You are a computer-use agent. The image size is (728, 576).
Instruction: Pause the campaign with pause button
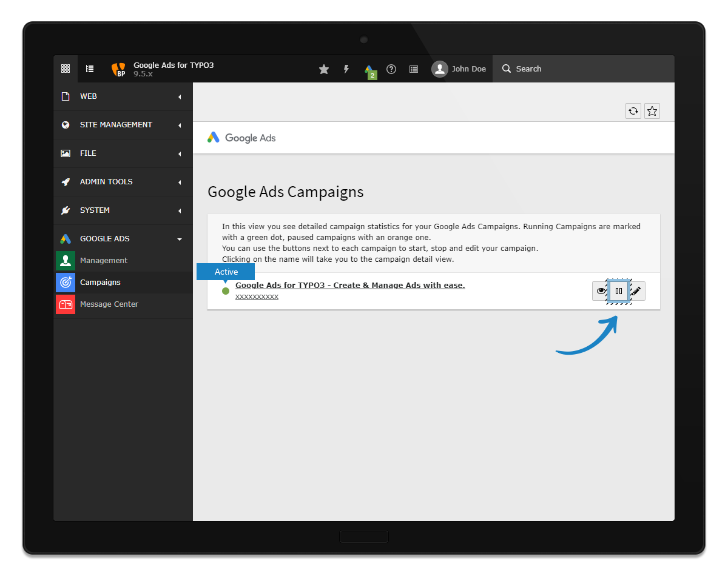(x=619, y=291)
